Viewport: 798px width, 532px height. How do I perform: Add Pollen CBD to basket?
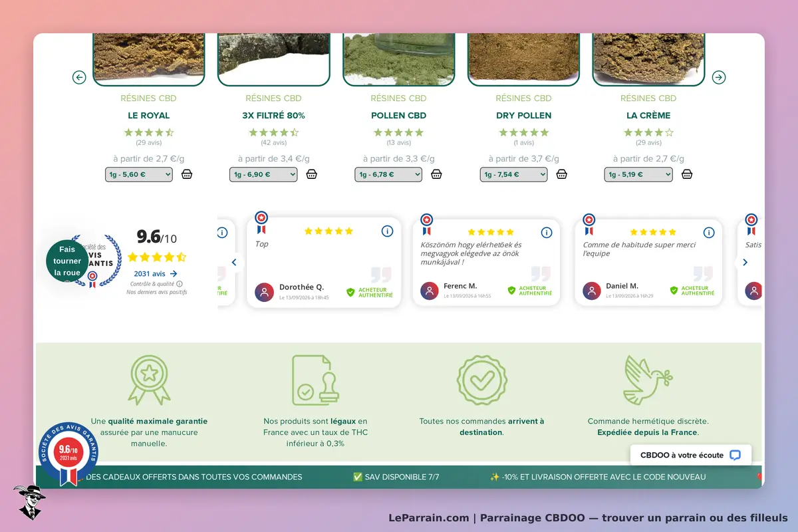click(436, 174)
